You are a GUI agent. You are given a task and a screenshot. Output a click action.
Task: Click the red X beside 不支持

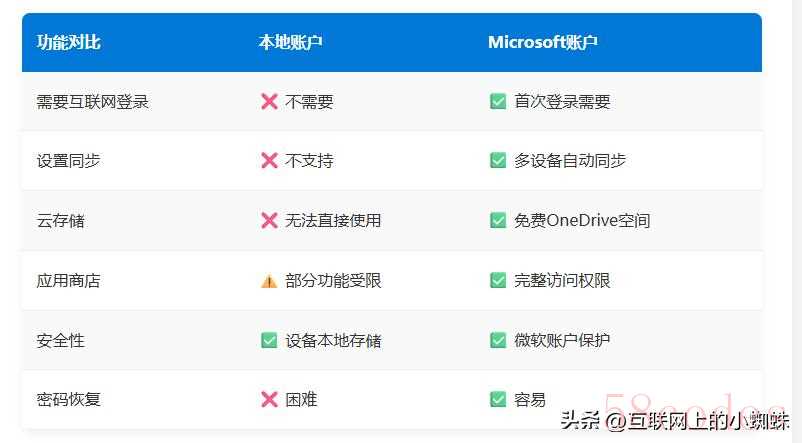pos(269,161)
